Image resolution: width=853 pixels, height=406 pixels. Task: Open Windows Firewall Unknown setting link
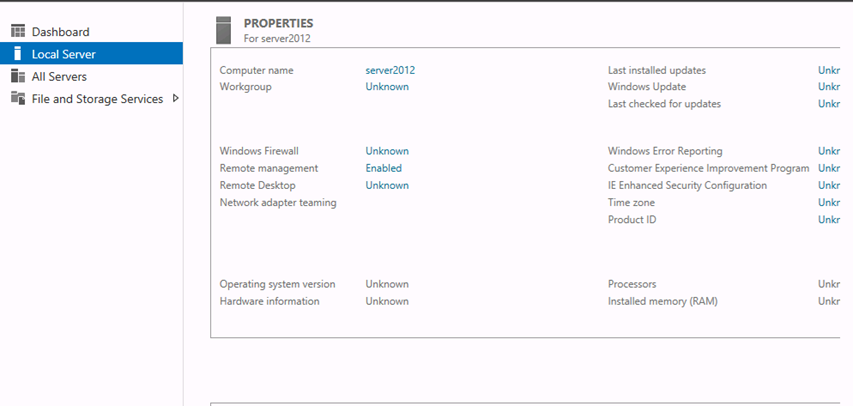[x=387, y=151]
